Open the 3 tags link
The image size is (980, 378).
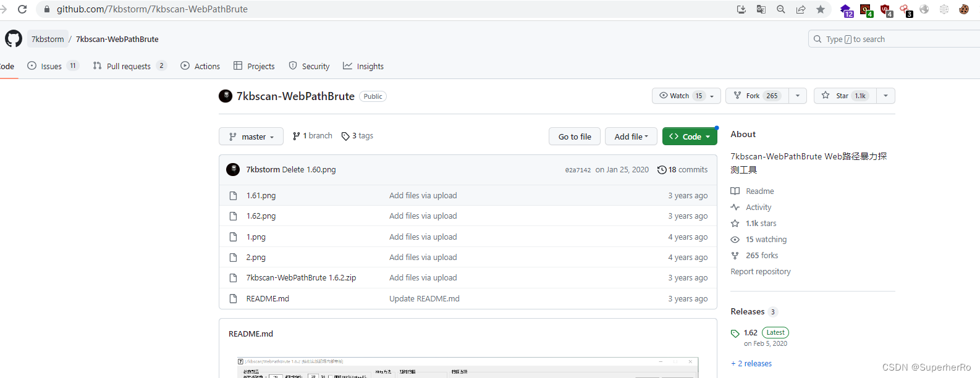[357, 136]
